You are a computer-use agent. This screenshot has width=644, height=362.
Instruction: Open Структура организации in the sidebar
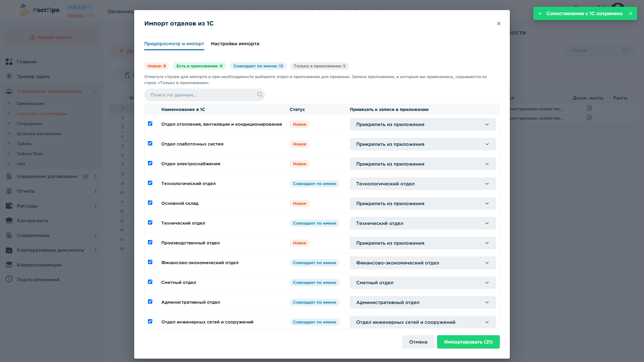pyautogui.click(x=42, y=114)
